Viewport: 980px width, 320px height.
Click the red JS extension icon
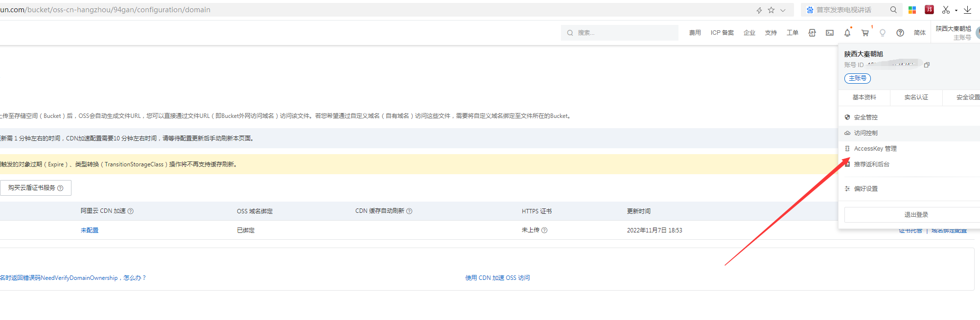(x=929, y=9)
